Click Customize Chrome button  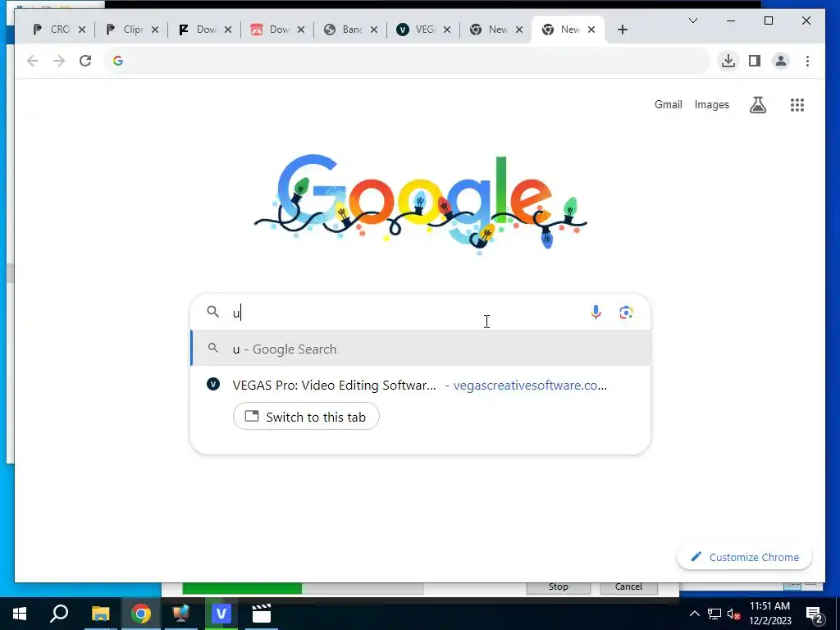tap(744, 557)
